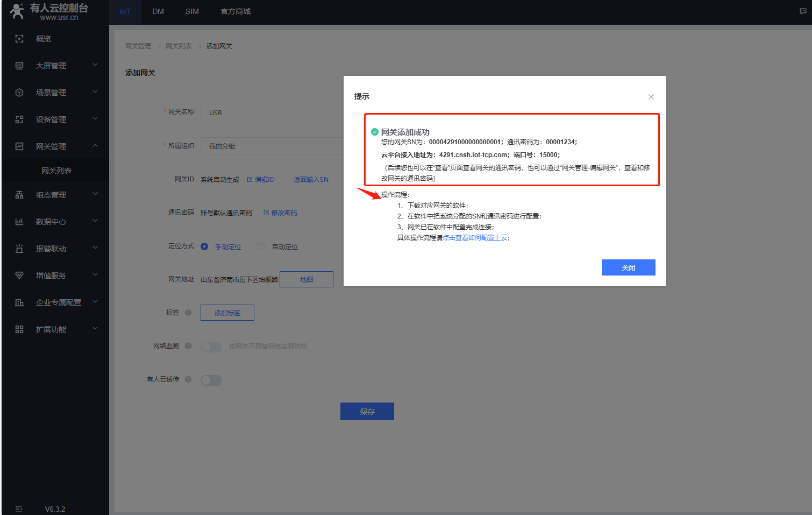The width and height of the screenshot is (812, 515).
Task: Toggle the 有人云透传 switch
Action: click(x=211, y=380)
